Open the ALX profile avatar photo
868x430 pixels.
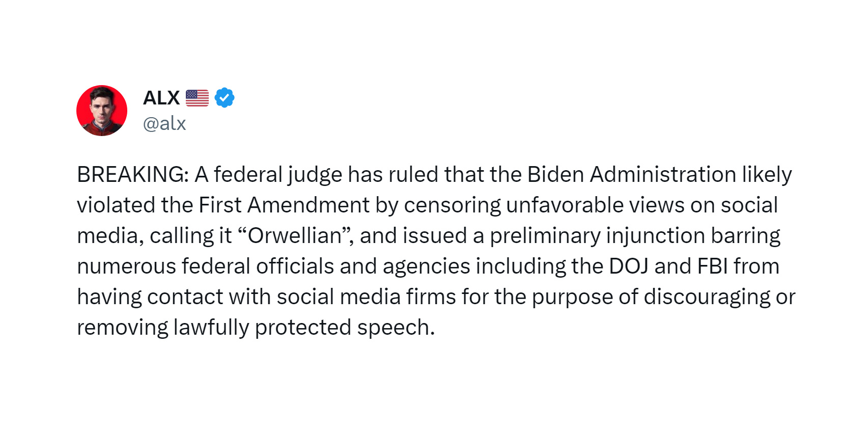102,111
